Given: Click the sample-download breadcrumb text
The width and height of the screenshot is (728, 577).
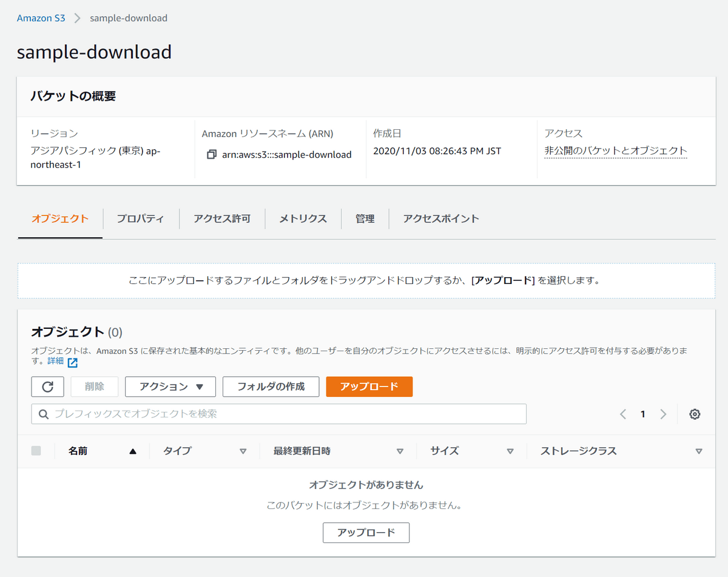Looking at the screenshot, I should (x=129, y=18).
